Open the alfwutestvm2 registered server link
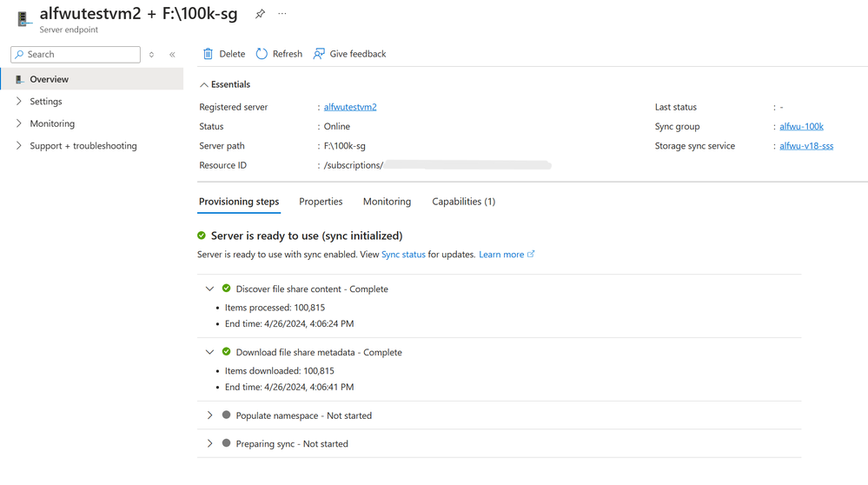 click(350, 107)
